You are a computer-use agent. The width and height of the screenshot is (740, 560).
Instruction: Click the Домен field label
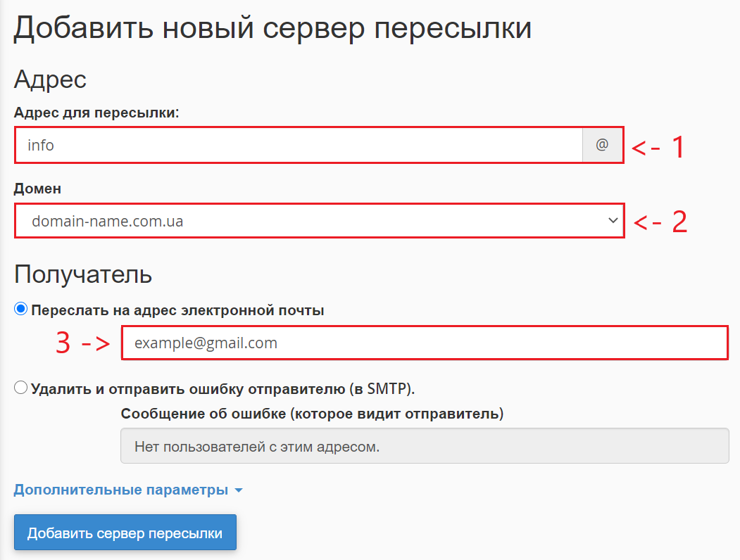(x=37, y=189)
